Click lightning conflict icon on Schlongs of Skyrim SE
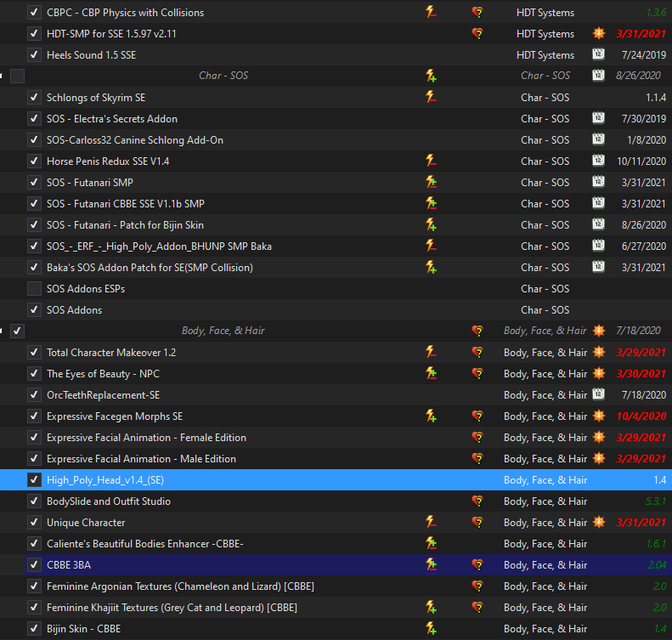This screenshot has height=640, width=672. [431, 97]
